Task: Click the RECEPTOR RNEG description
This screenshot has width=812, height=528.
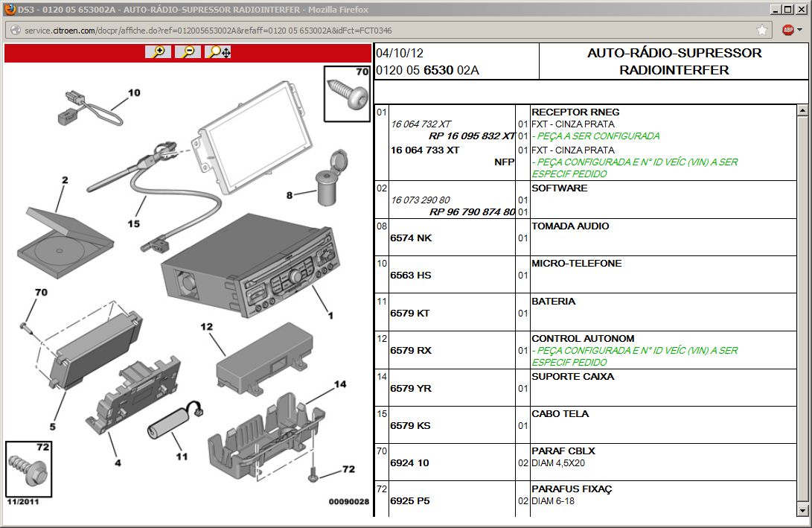Action: pos(575,112)
